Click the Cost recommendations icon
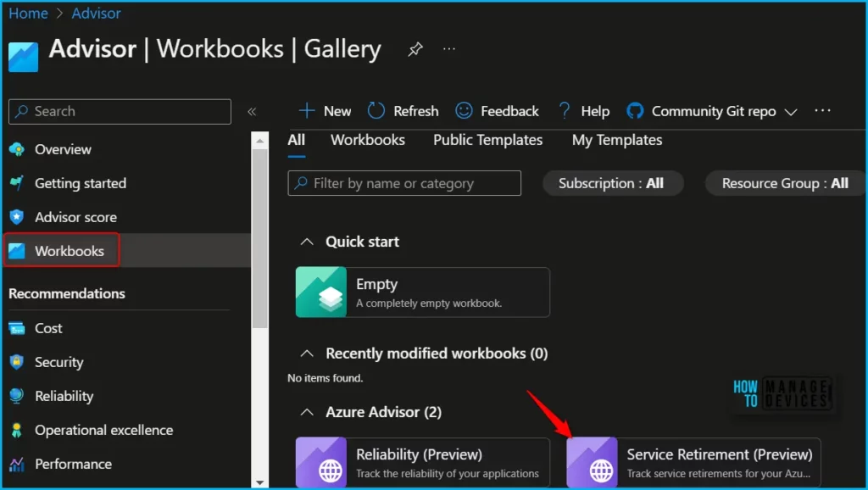This screenshot has width=868, height=490. pos(17,328)
